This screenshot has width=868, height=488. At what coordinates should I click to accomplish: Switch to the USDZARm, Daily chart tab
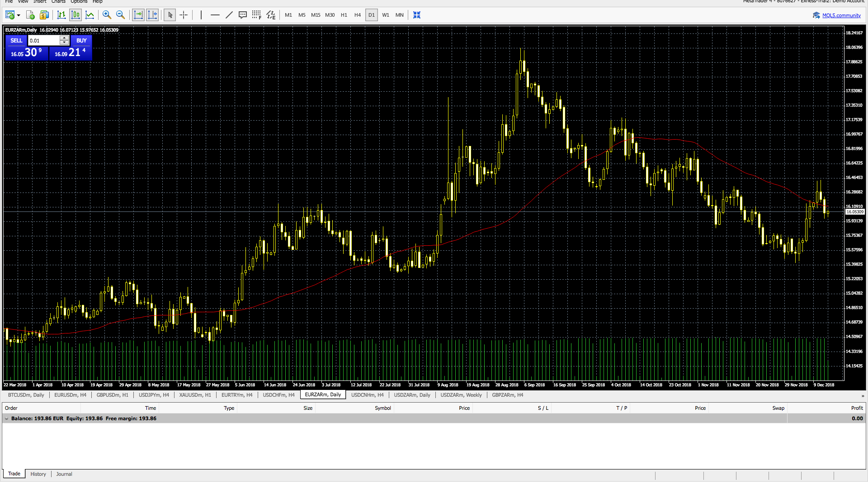[x=412, y=395]
